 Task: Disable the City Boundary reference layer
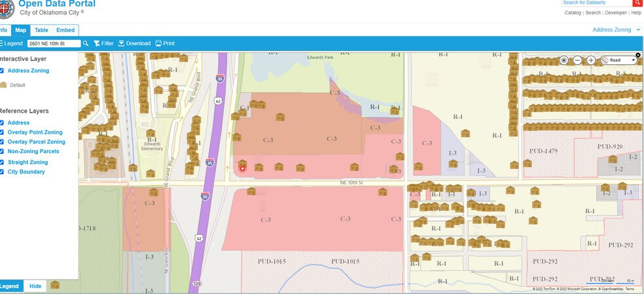coord(3,172)
